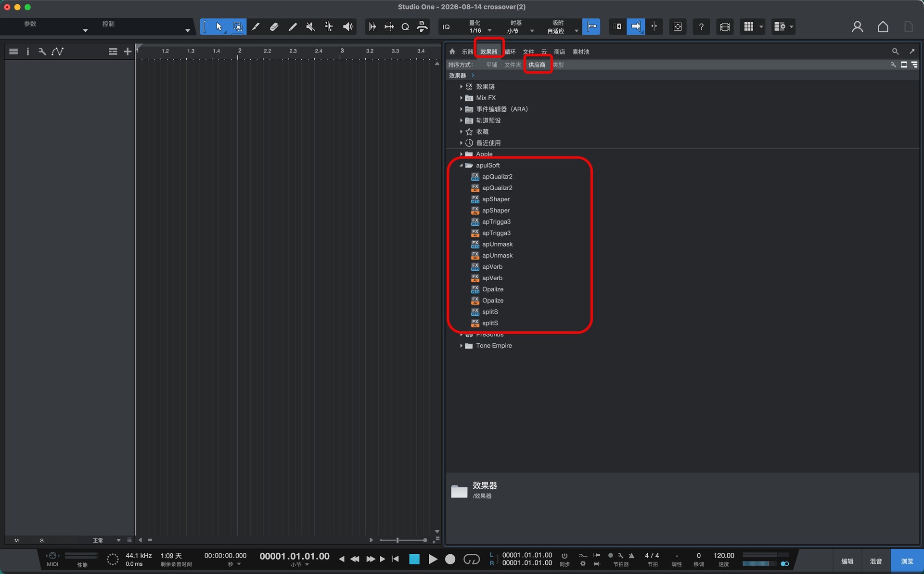The width and height of the screenshot is (924, 574).
Task: Switch to the 素材池 browser tab
Action: pyautogui.click(x=581, y=52)
